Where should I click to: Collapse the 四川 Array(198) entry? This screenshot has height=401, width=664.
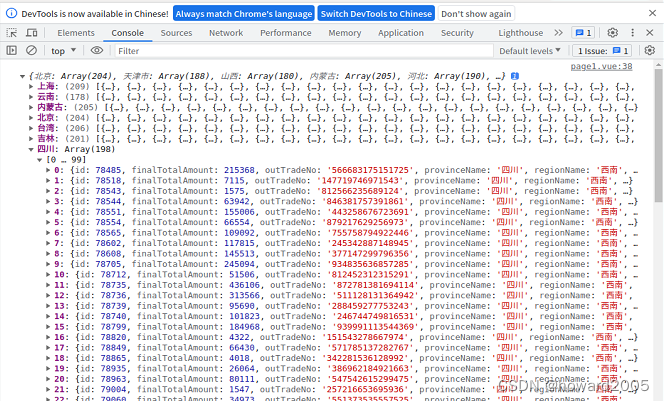coord(31,149)
